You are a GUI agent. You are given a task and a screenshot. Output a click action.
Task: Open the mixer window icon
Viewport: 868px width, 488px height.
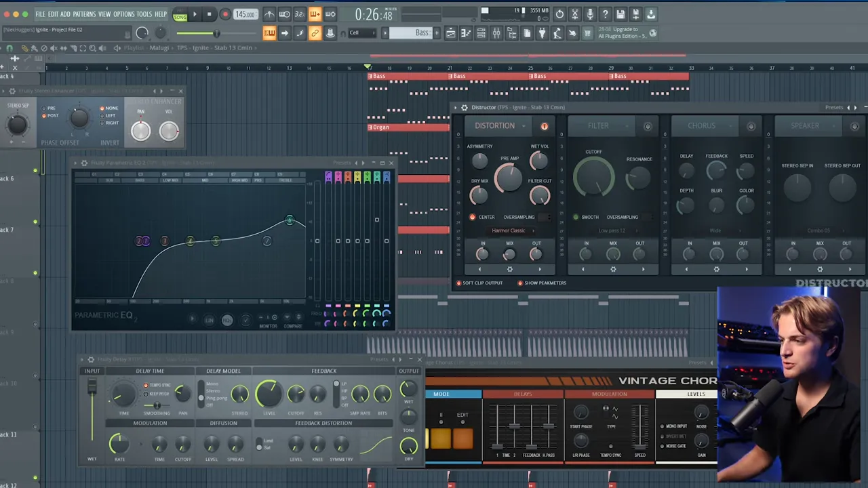[496, 33]
